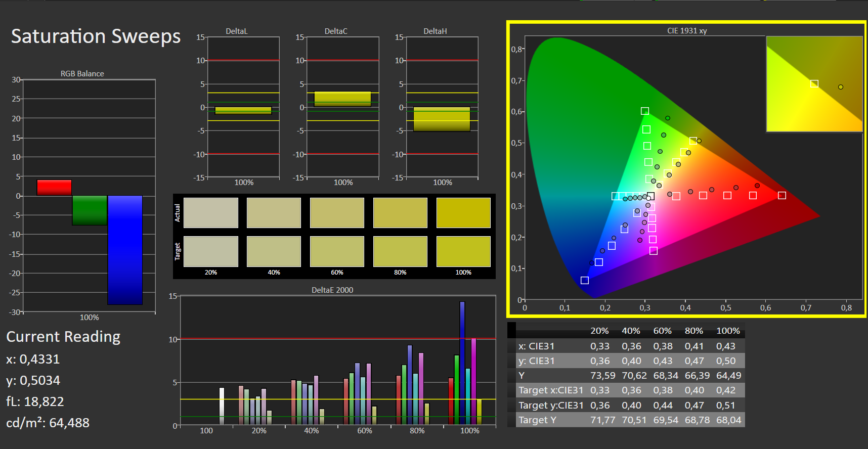The height and width of the screenshot is (449, 868).
Task: Click the tallest blue bar in DeltaE 2000
Action: (x=462, y=363)
